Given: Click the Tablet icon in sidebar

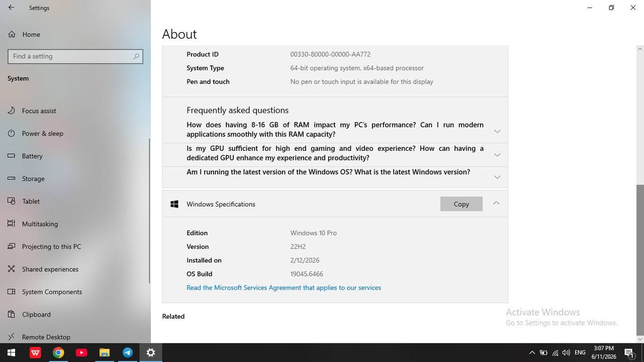Looking at the screenshot, I should (11, 201).
